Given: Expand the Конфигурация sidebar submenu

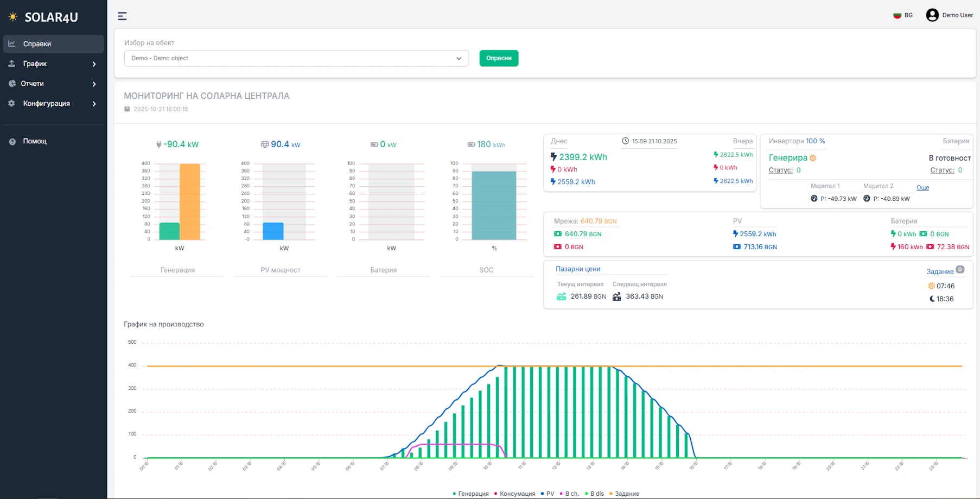Looking at the screenshot, I should point(53,104).
